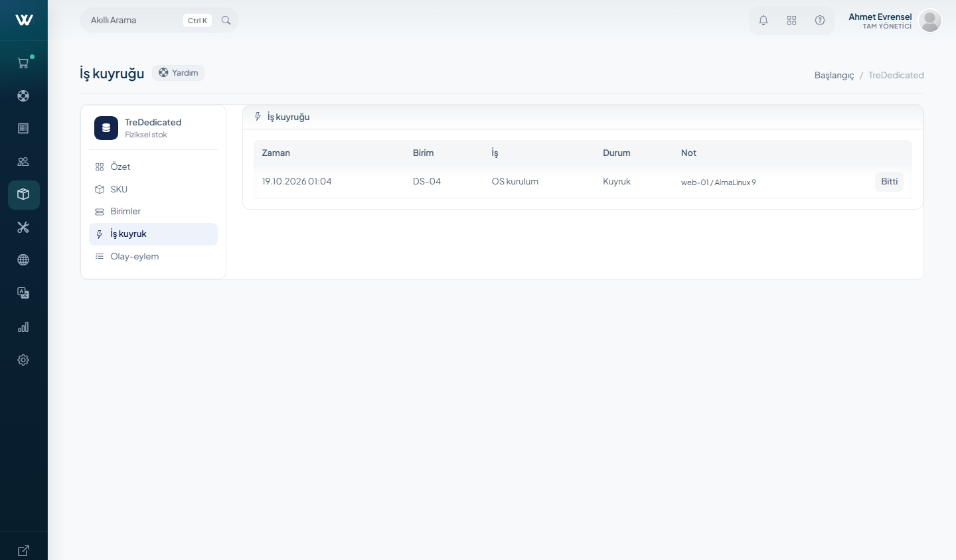Select the İş kuyruk menu item
Screen dimensions: 956x560
coord(153,234)
